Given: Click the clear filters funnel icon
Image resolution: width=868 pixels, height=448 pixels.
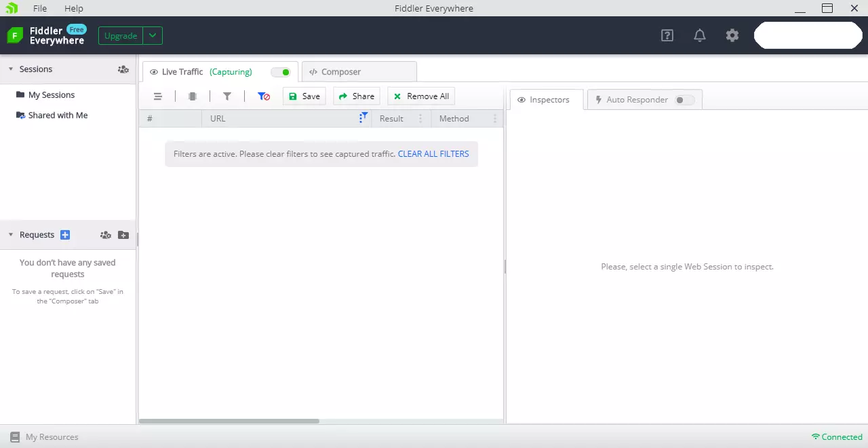Looking at the screenshot, I should tap(264, 96).
